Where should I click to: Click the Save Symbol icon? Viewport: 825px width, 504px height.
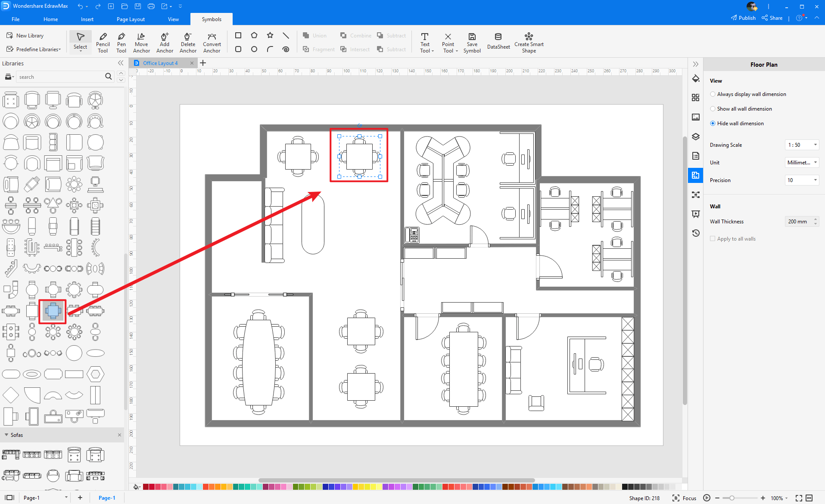click(x=472, y=43)
